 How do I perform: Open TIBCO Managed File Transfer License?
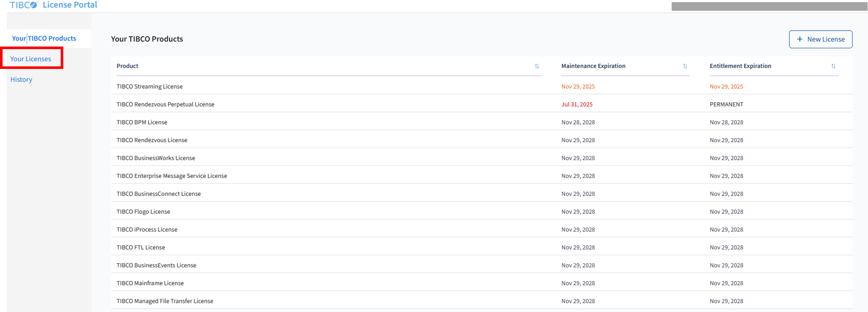click(164, 301)
